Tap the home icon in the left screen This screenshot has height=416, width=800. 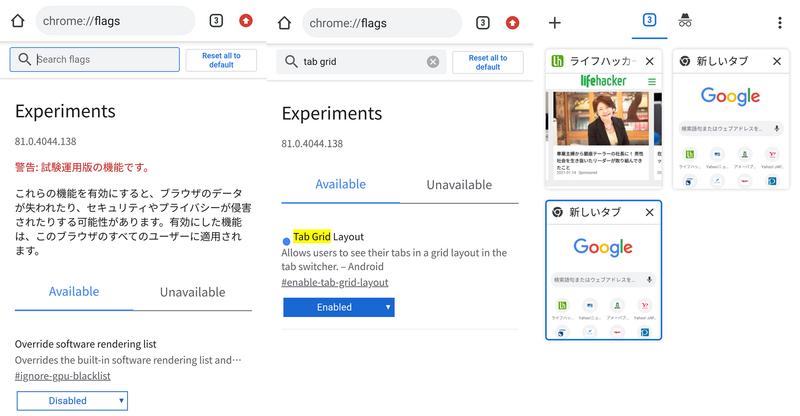pyautogui.click(x=18, y=21)
